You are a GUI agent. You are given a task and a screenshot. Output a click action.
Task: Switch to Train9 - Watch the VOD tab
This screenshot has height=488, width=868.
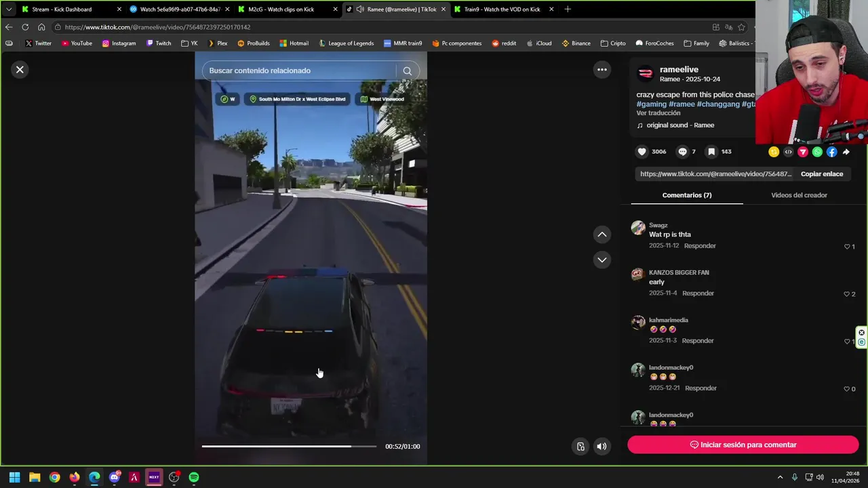(x=503, y=9)
